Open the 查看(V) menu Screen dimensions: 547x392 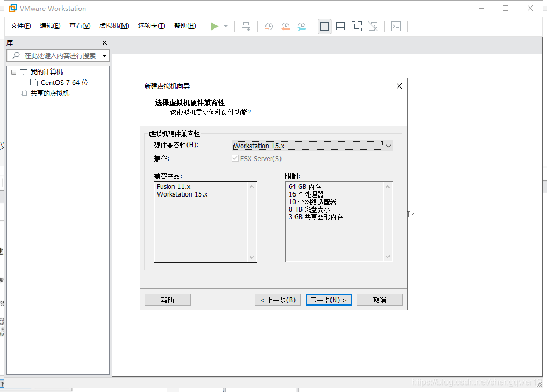coord(80,26)
